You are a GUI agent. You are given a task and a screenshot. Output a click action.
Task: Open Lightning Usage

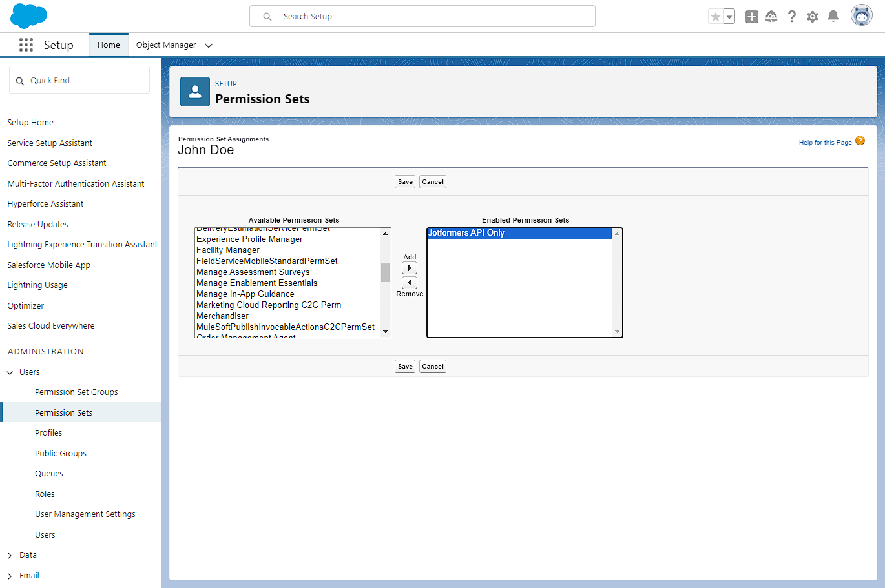point(37,285)
